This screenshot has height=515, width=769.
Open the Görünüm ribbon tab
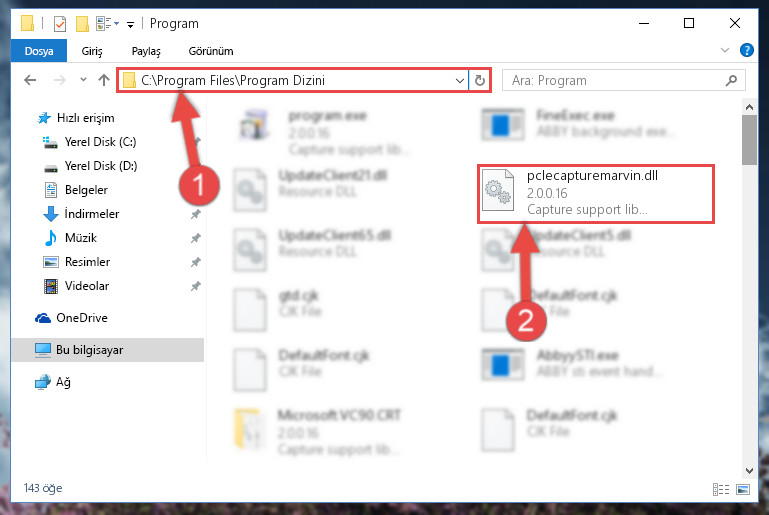point(211,51)
